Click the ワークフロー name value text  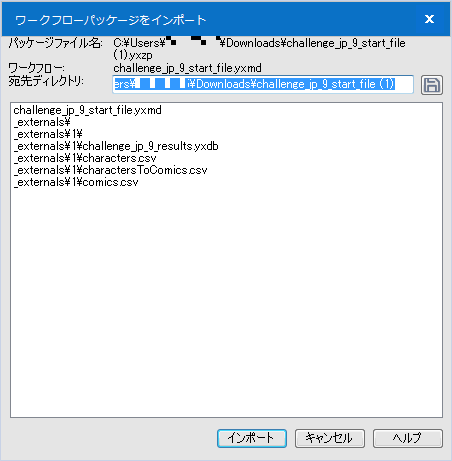(187, 68)
